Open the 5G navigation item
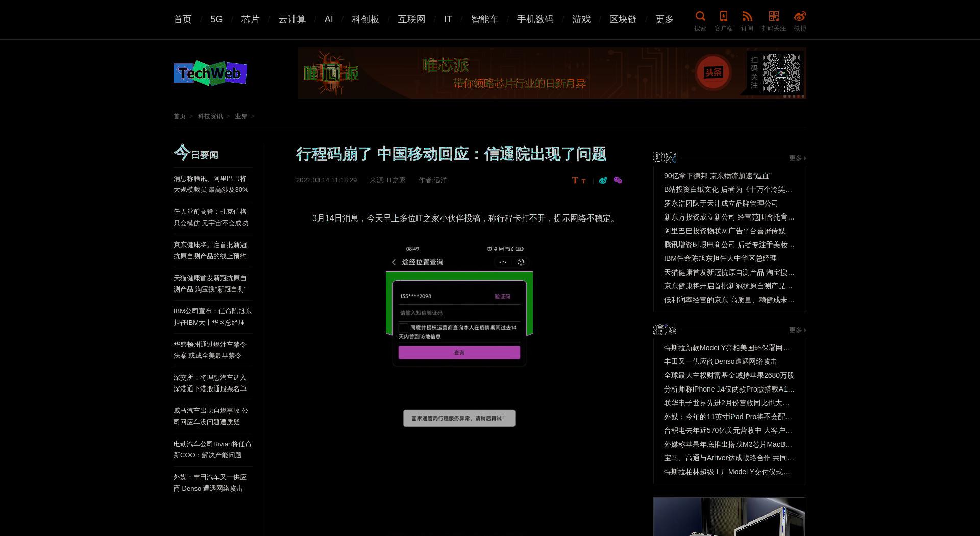The height and width of the screenshot is (536, 980). (x=216, y=19)
